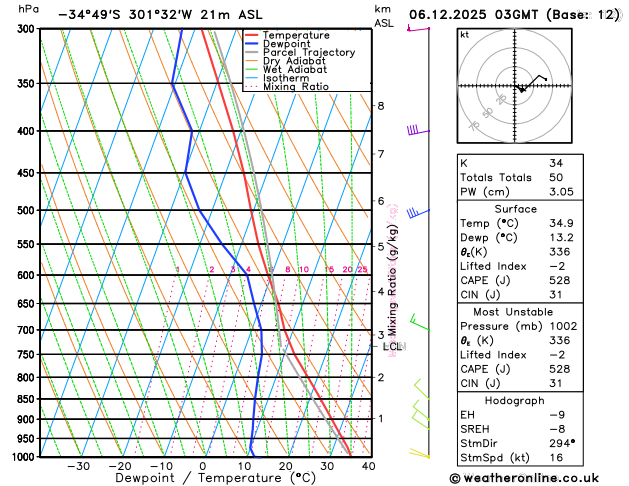
Task: Click the '350' pressure level label
Action: click(28, 83)
